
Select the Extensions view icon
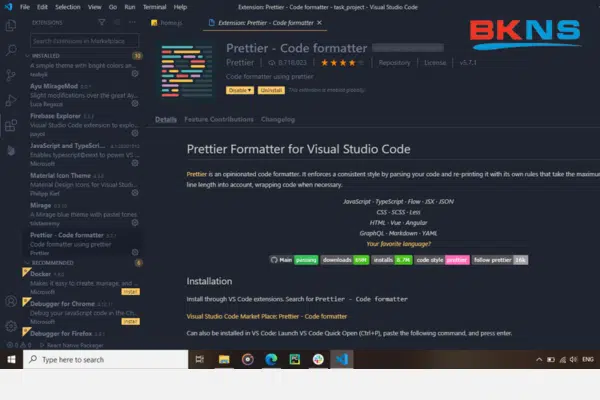tap(11, 125)
